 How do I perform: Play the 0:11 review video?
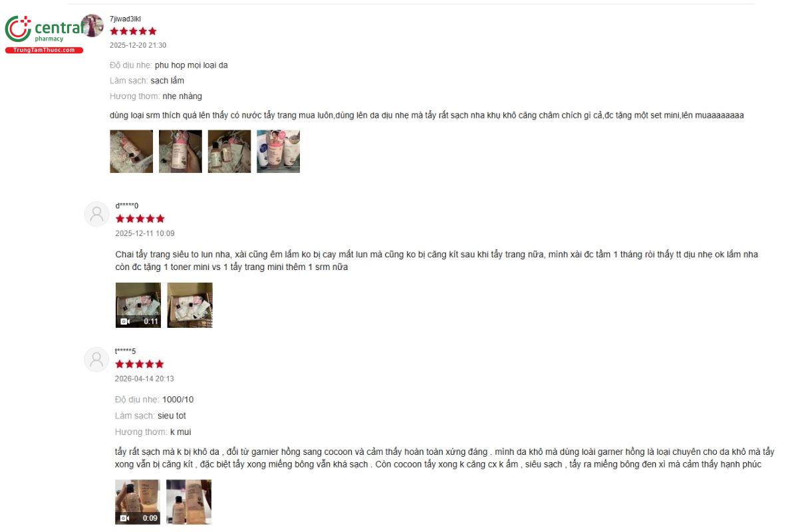point(138,305)
